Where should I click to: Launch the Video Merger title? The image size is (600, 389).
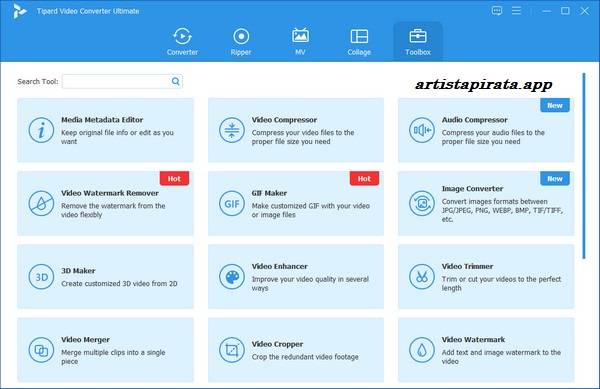[85, 340]
